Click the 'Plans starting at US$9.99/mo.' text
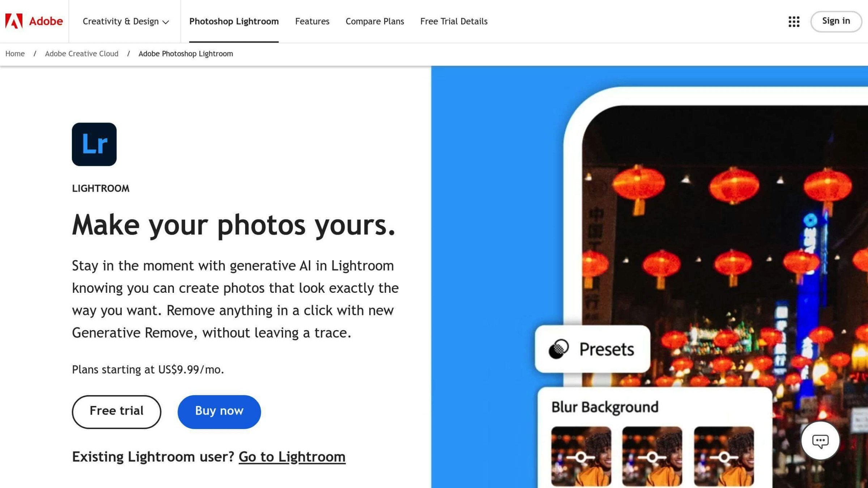The height and width of the screenshot is (488, 868). [148, 369]
